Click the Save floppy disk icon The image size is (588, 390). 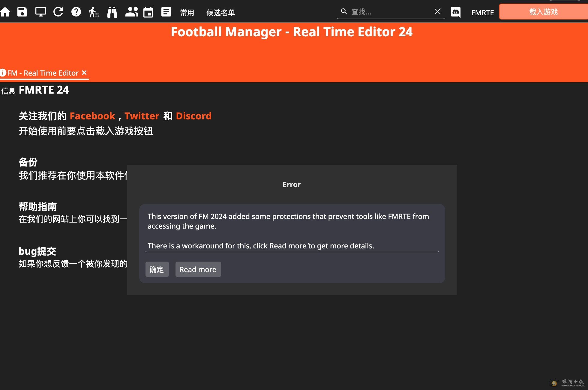[x=22, y=12]
